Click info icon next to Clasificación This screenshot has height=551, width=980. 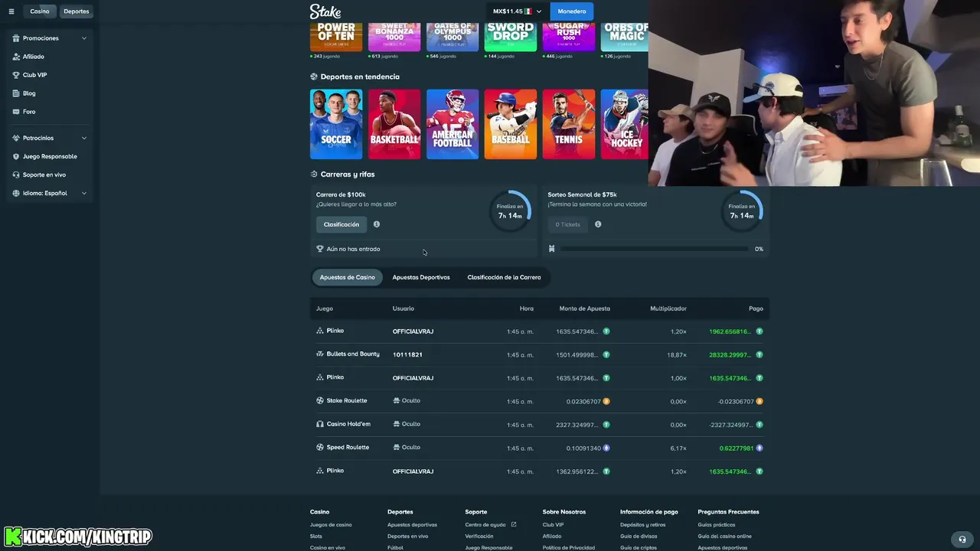[x=377, y=224]
